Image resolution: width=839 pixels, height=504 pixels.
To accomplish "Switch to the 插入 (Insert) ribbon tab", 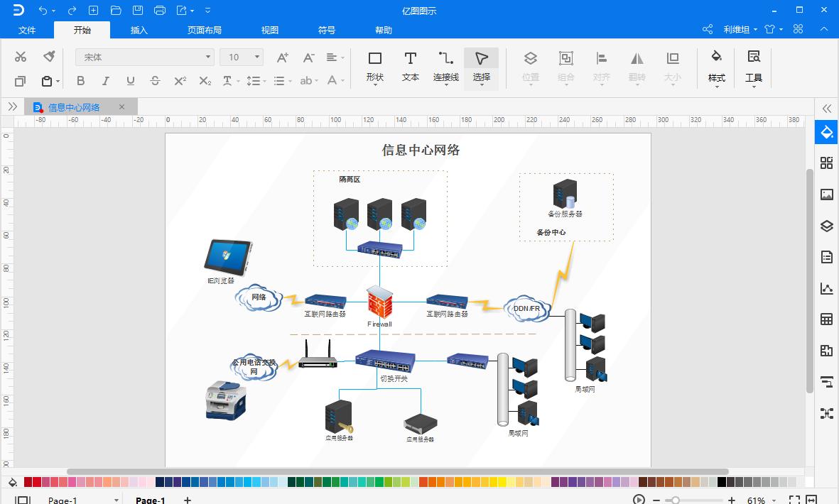I will [x=139, y=30].
